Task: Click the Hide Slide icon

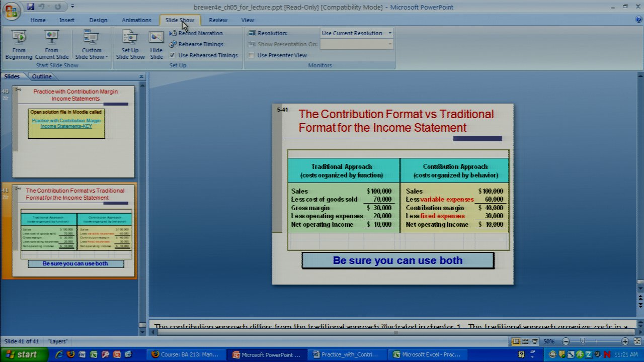Action: pyautogui.click(x=156, y=45)
